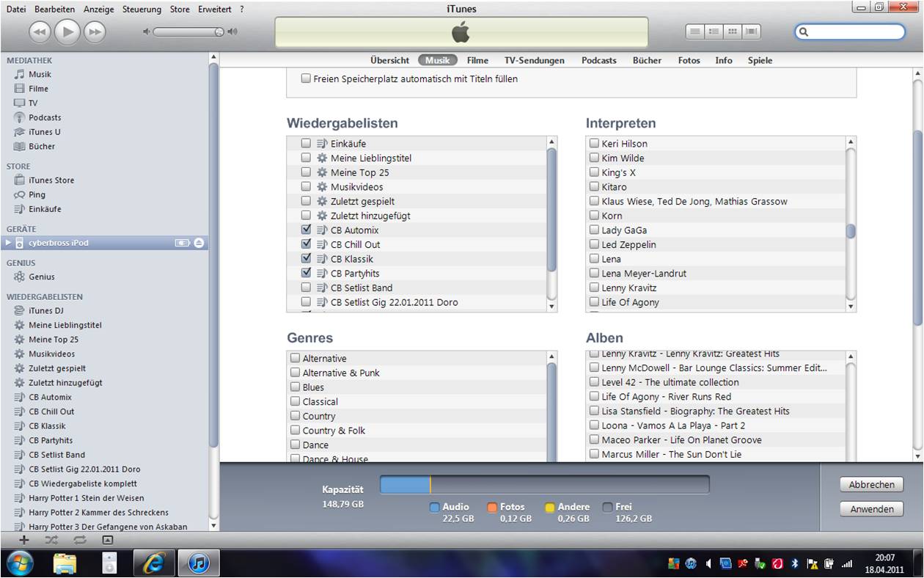Start playback with the Play button

pyautogui.click(x=67, y=32)
